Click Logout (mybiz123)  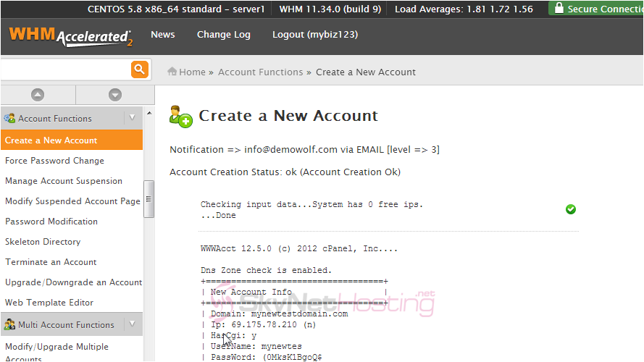[315, 35]
